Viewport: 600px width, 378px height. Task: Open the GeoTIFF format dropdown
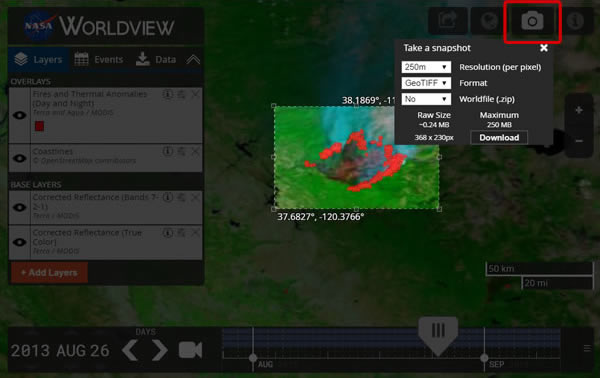(426, 83)
